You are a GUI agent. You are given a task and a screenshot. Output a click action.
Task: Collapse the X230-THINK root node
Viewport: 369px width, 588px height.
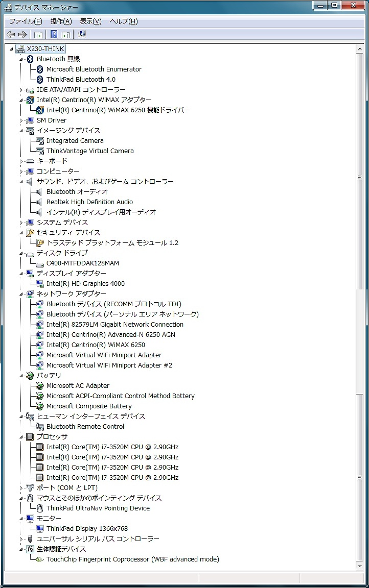11,49
